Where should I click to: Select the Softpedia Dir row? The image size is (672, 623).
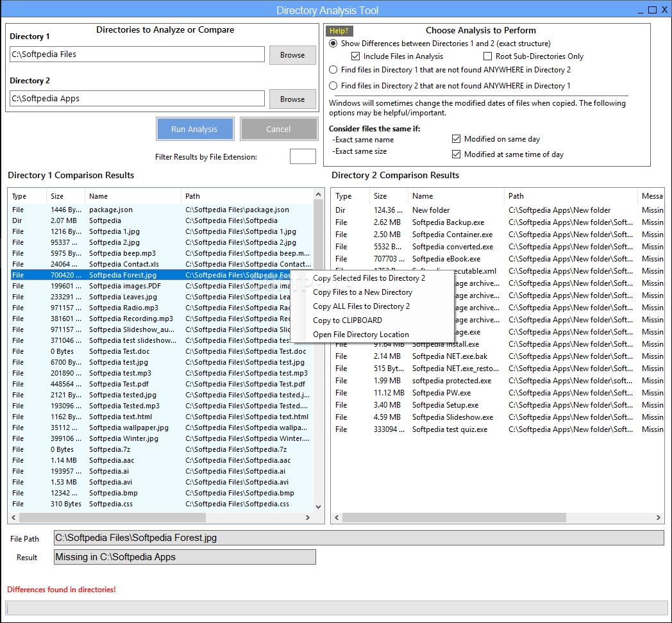click(162, 220)
